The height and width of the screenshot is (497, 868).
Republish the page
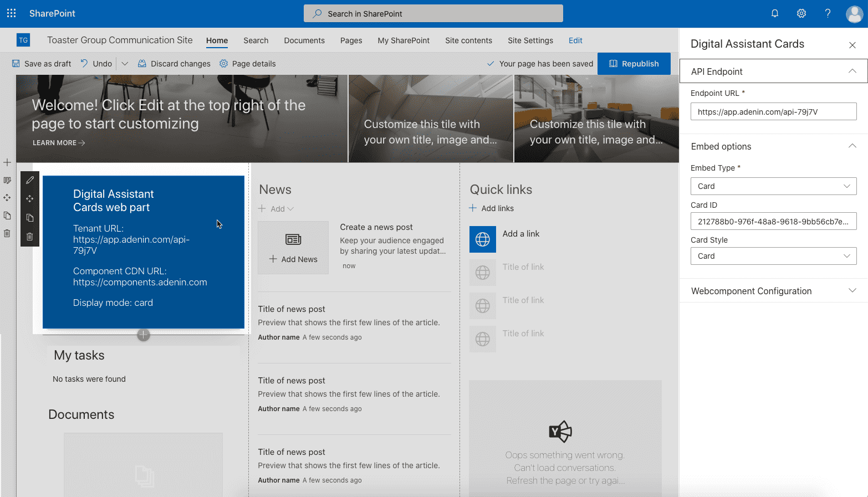tap(634, 64)
